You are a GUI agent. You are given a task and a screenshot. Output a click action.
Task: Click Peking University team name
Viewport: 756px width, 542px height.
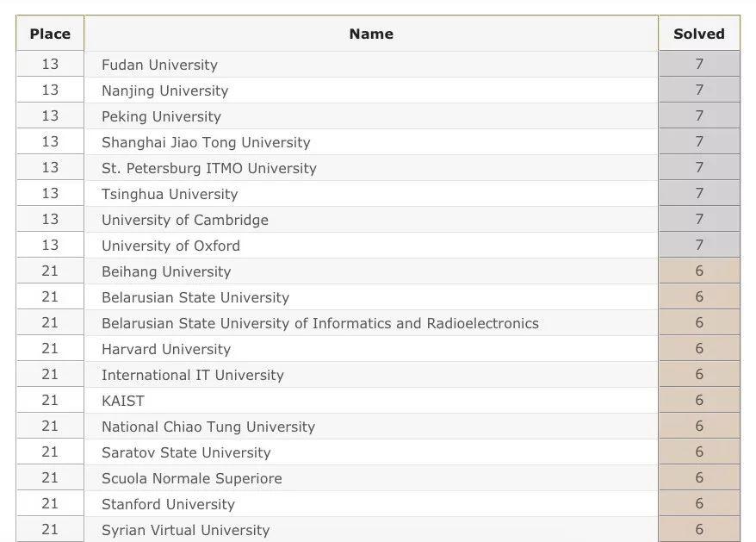point(161,116)
